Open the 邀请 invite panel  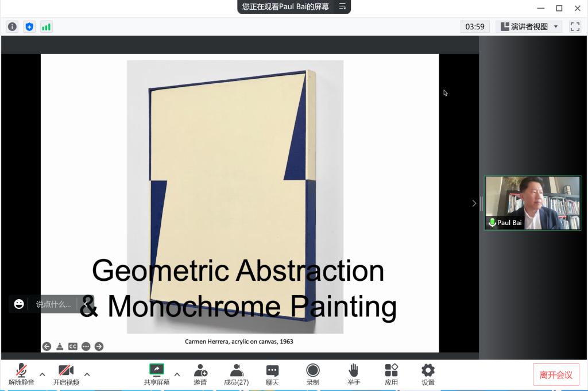pos(200,374)
